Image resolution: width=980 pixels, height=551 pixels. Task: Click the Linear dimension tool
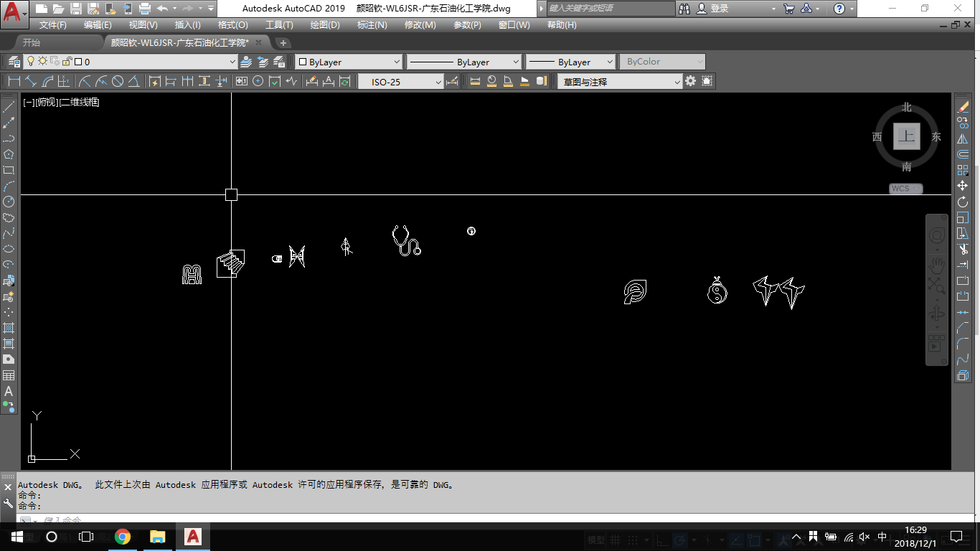(14, 82)
